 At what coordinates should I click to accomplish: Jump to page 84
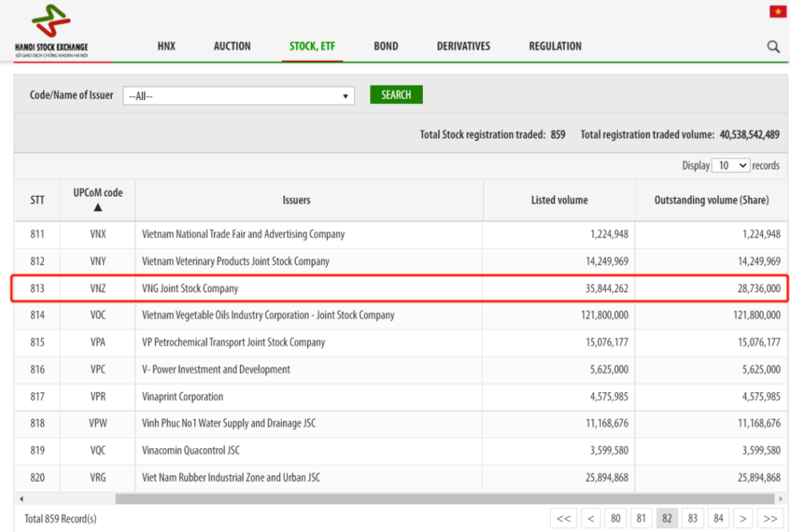coord(718,518)
